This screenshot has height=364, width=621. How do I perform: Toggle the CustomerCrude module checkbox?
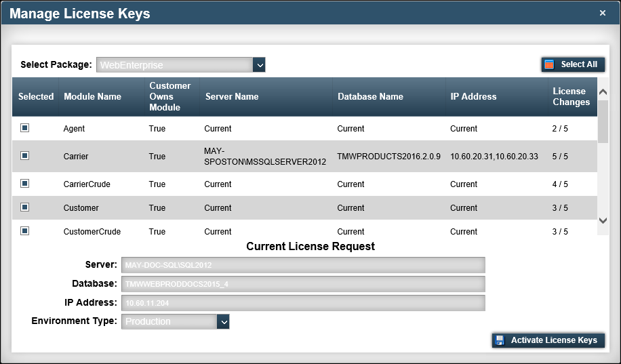tap(25, 230)
